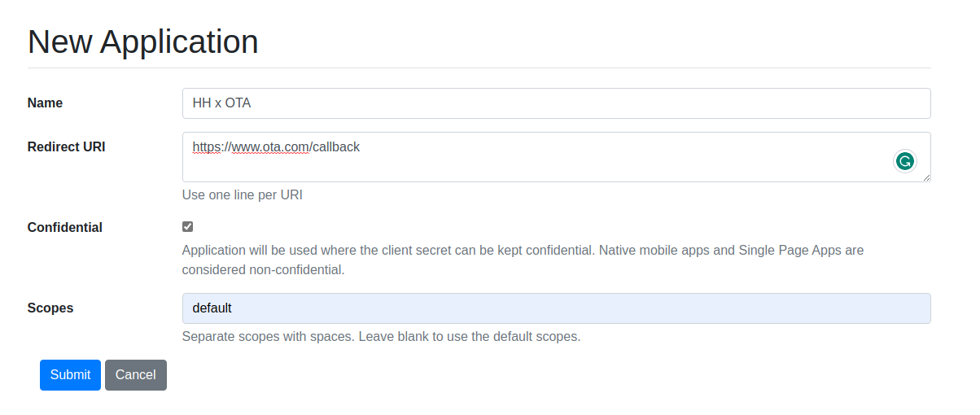Screen dimensions: 980x415
Task: Click the 'Confidential' field label
Action: point(64,228)
